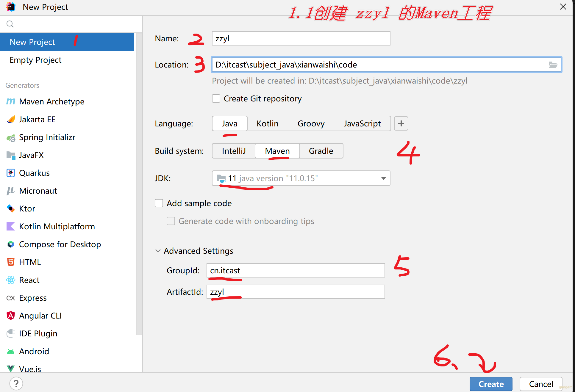Click the Compose for Desktop icon
The width and height of the screenshot is (575, 392).
(x=11, y=244)
